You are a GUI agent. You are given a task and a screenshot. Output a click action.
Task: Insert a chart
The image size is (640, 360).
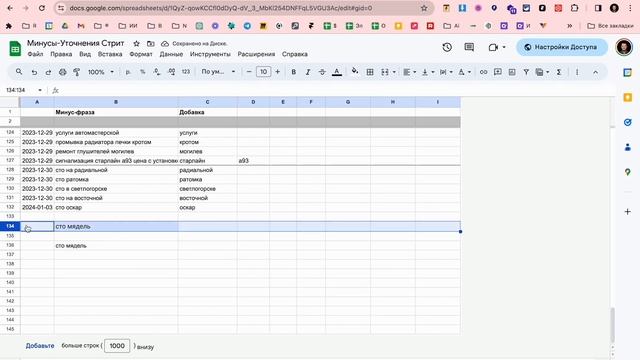point(512,72)
